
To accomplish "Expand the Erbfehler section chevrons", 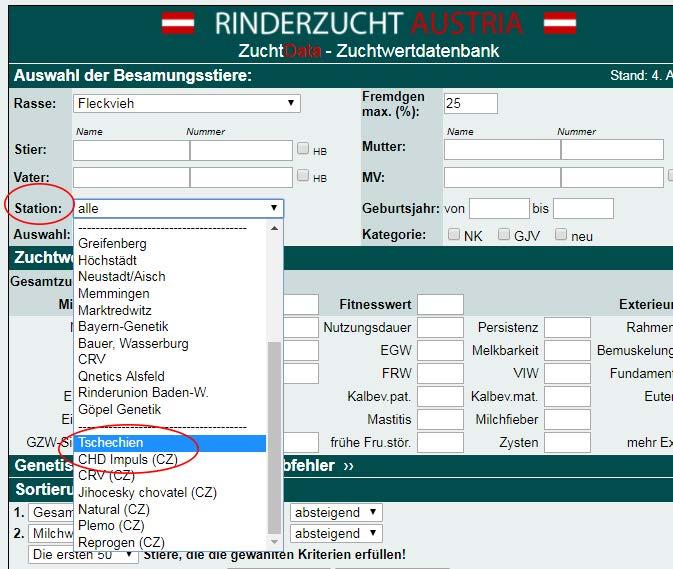I will coord(348,466).
